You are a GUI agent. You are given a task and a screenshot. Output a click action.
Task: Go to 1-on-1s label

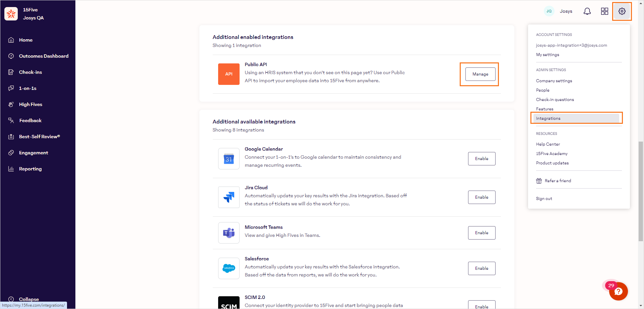point(27,88)
